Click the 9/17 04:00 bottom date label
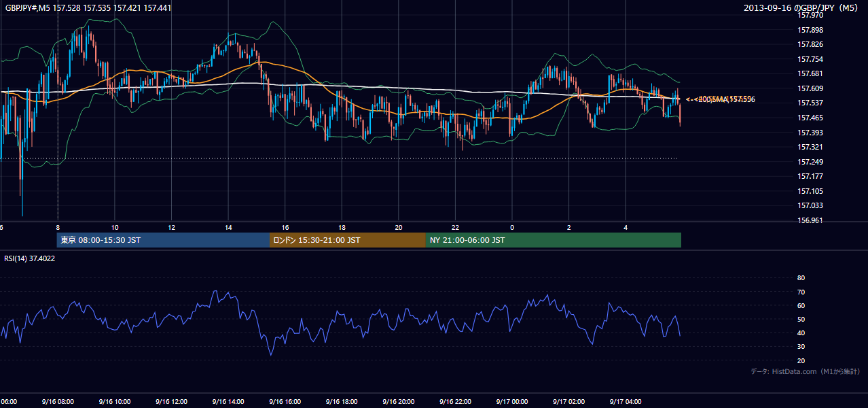This screenshot has width=868, height=408. tap(626, 401)
